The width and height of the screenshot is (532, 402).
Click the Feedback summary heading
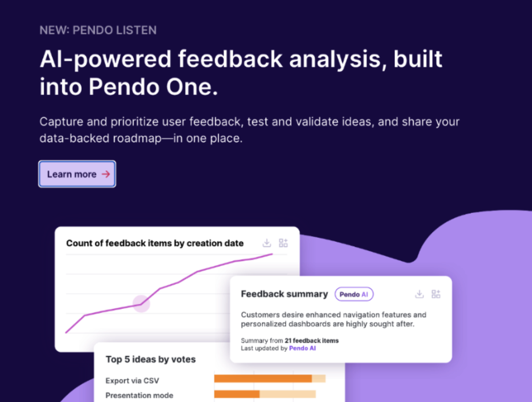coord(284,294)
